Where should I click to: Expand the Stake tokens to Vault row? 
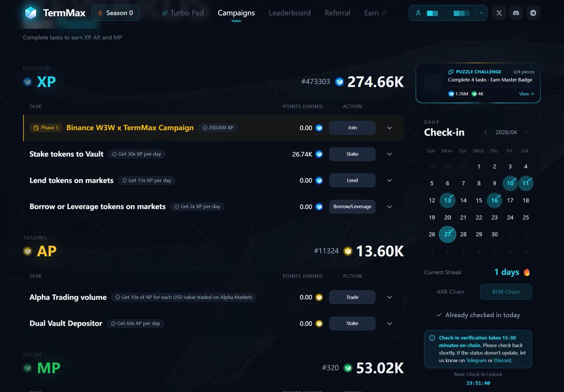(x=389, y=154)
